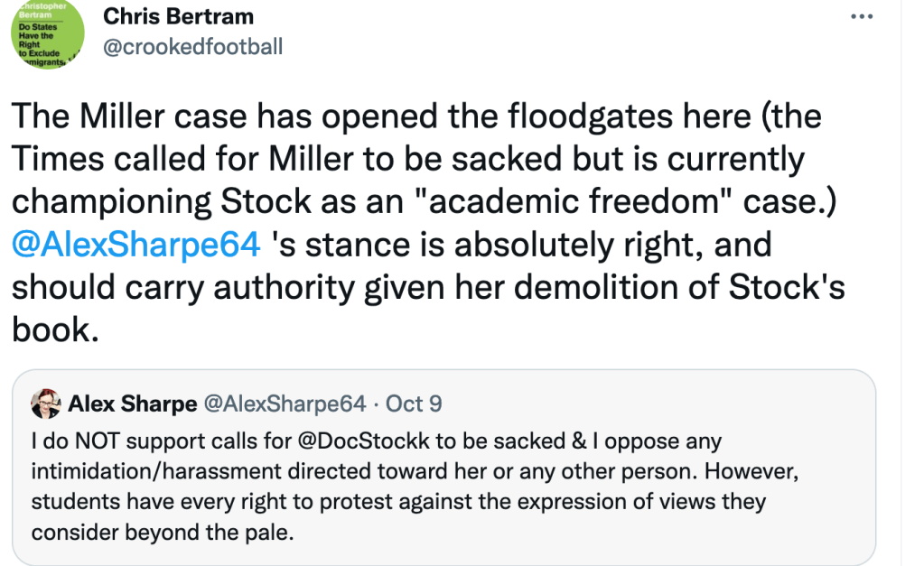Open the Chris Bertram display name link

point(178,16)
